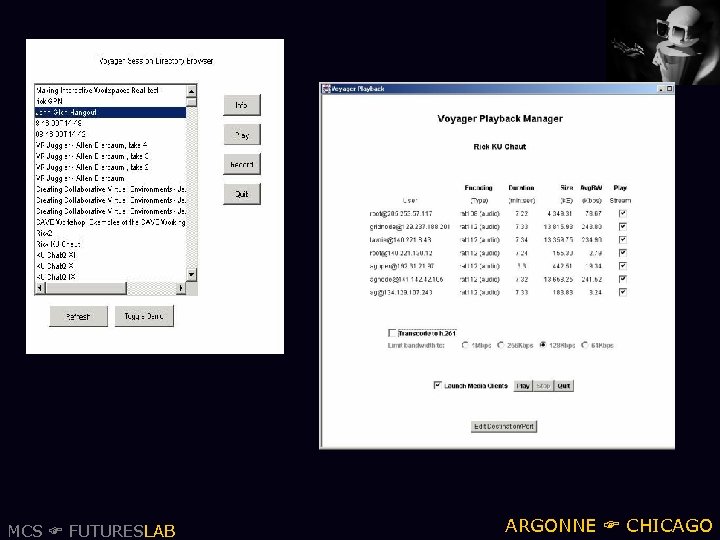720x540 pixels.
Task: Minimize the Voyager Playback window
Action: 661,89
